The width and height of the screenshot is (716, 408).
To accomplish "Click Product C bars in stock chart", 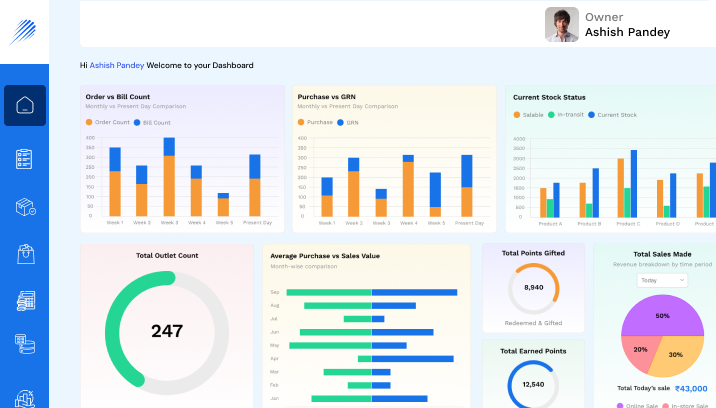I will 627,184.
